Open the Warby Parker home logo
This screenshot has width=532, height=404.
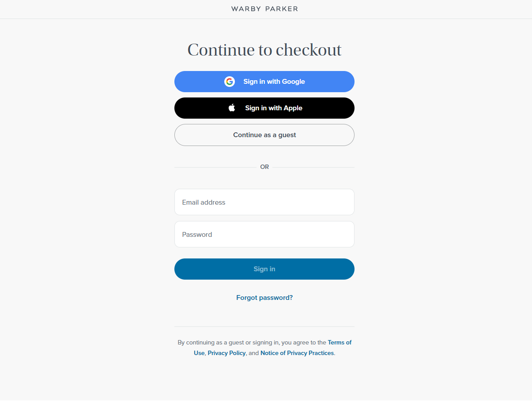point(264,9)
